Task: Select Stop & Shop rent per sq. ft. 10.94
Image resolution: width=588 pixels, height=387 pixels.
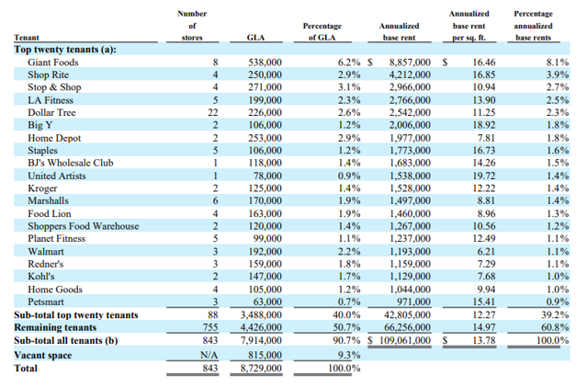Action: tap(484, 87)
